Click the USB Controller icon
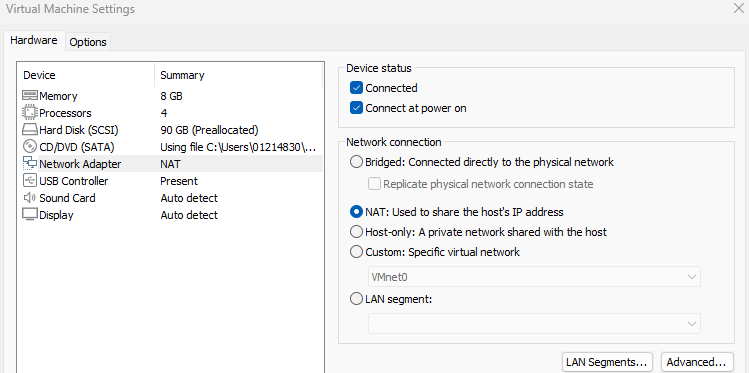The width and height of the screenshot is (749, 373). pyautogui.click(x=30, y=181)
